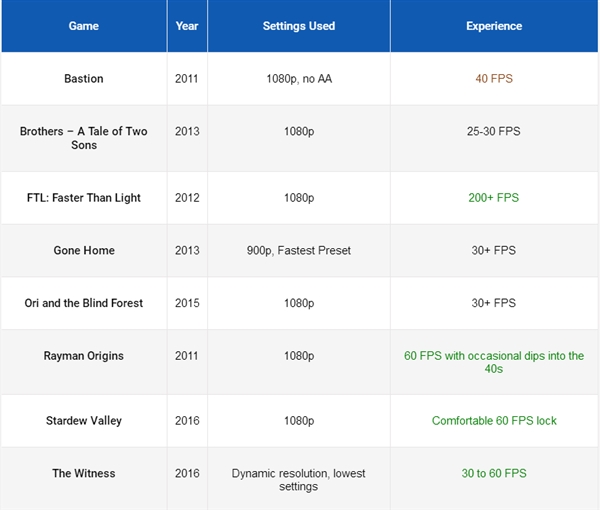The height and width of the screenshot is (510, 600).
Task: Click the Gone Home game name
Action: (84, 250)
